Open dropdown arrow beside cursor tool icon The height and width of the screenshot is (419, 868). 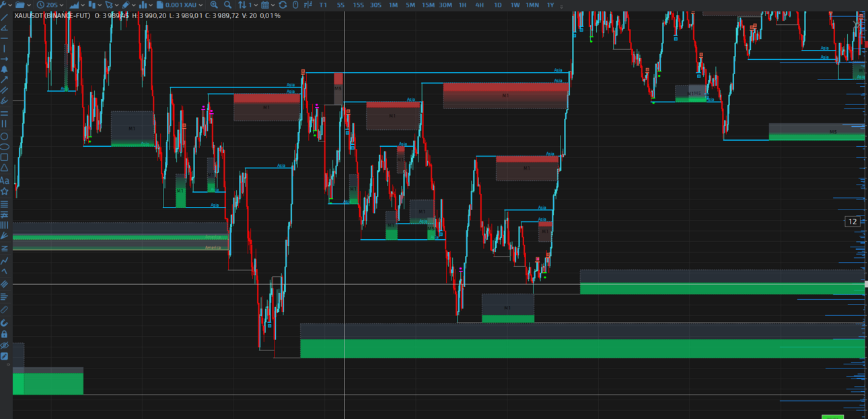tap(116, 5)
